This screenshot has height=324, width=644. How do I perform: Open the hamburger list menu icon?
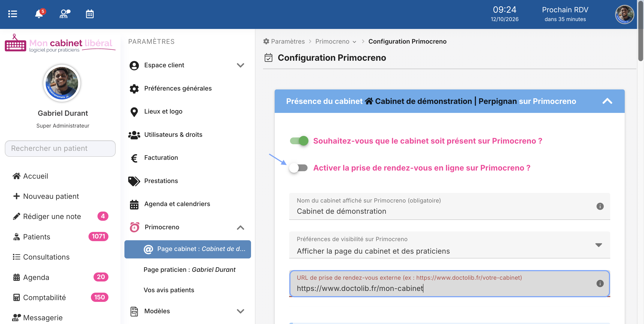point(12,14)
